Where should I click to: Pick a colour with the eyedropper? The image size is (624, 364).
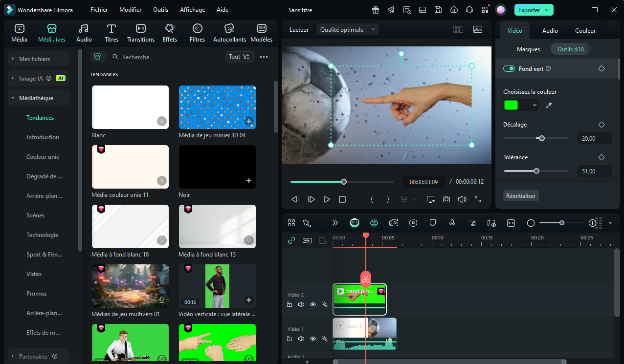click(x=549, y=105)
